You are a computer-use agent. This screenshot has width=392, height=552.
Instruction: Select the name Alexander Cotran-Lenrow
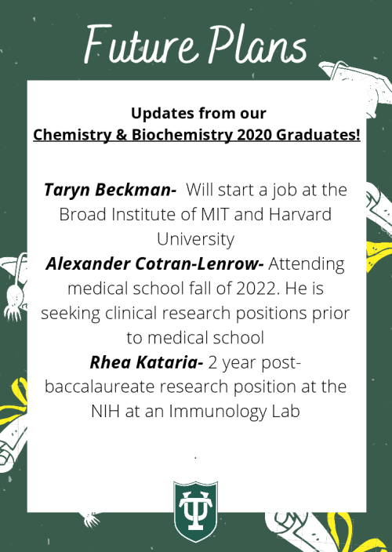click(154, 263)
